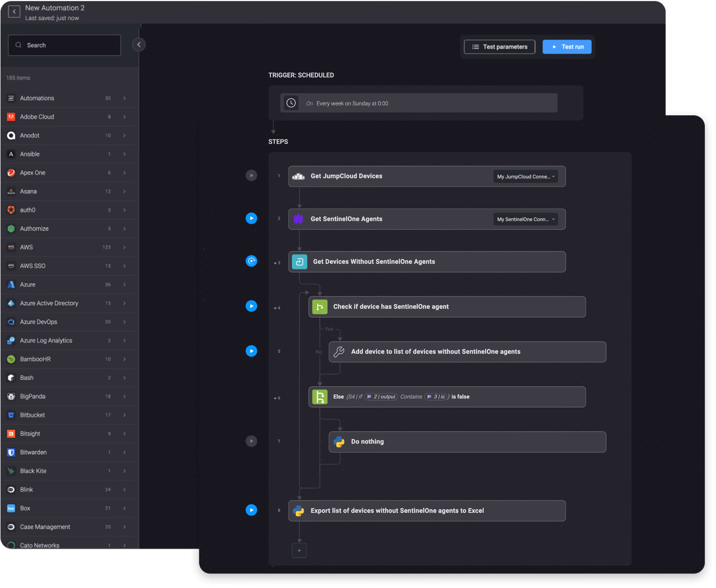Expand the Azure DevOps row chevron
Image resolution: width=716 pixels, height=588 pixels.
pyautogui.click(x=125, y=322)
